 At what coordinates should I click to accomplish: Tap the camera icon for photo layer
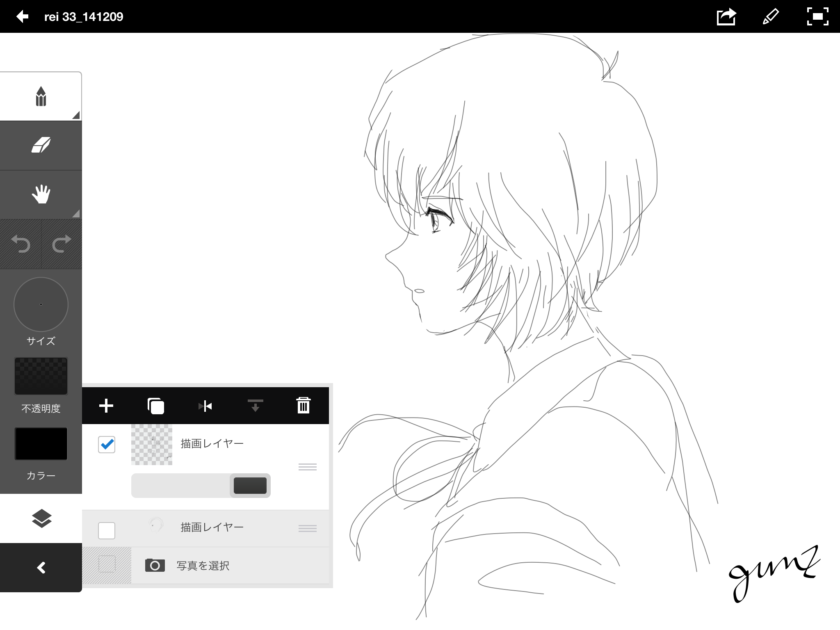click(155, 565)
